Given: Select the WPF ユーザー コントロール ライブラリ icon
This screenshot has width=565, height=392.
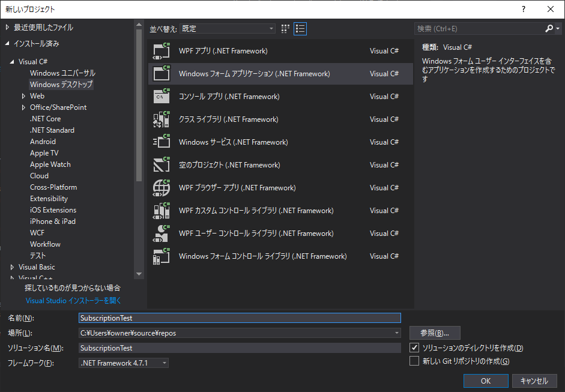Looking at the screenshot, I should pyautogui.click(x=162, y=233).
